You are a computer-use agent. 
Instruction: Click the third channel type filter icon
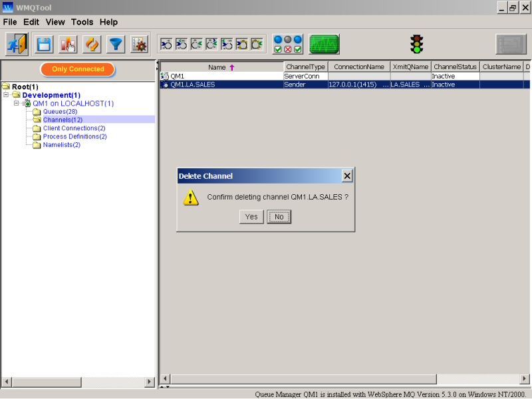click(x=196, y=44)
